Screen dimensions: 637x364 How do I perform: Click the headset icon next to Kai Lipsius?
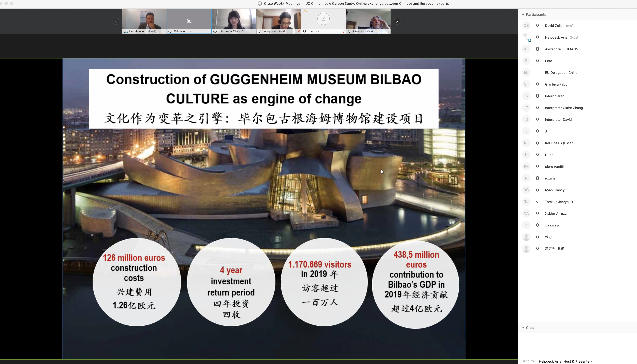(x=537, y=143)
